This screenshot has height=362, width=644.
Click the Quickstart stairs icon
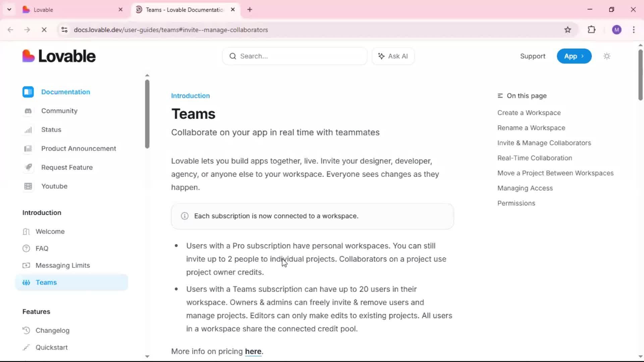26,348
